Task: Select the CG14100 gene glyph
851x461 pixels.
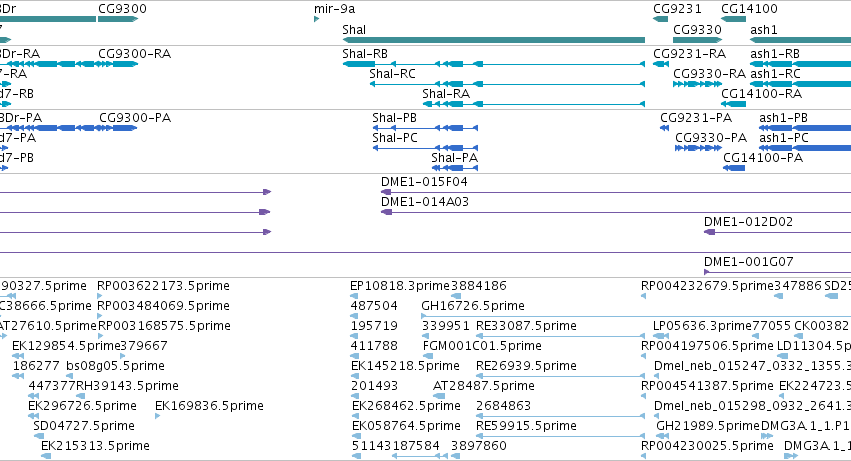Action: coord(733,20)
